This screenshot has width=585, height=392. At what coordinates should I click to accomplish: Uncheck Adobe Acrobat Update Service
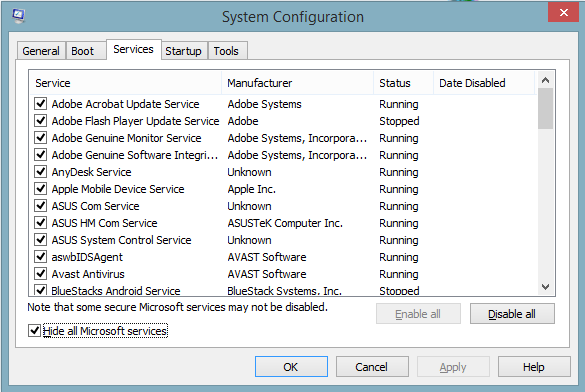pyautogui.click(x=40, y=104)
